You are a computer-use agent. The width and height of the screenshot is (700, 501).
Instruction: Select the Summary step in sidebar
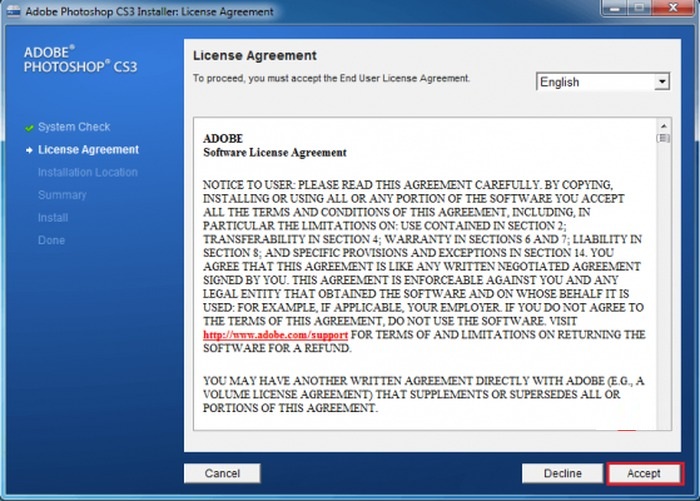coord(62,195)
